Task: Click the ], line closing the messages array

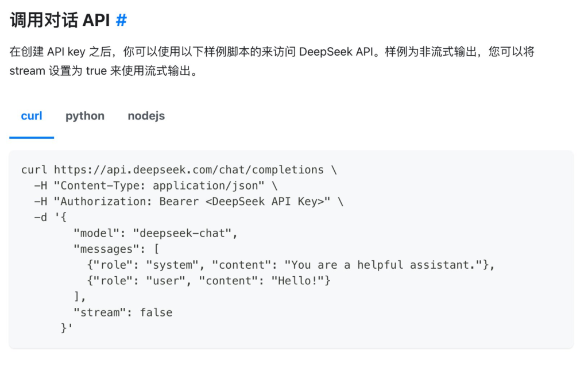Action: tap(80, 296)
